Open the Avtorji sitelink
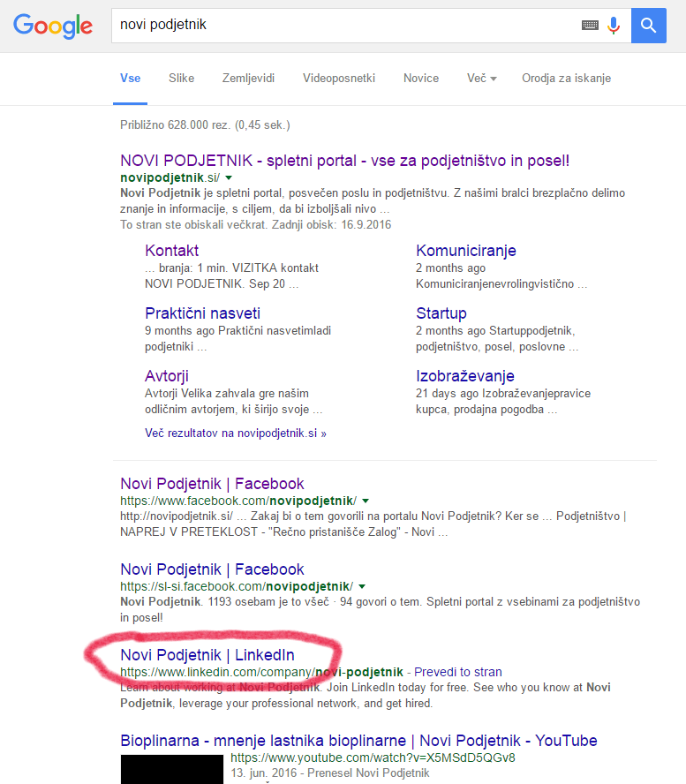Screen dimensions: 686x784 click(x=167, y=375)
